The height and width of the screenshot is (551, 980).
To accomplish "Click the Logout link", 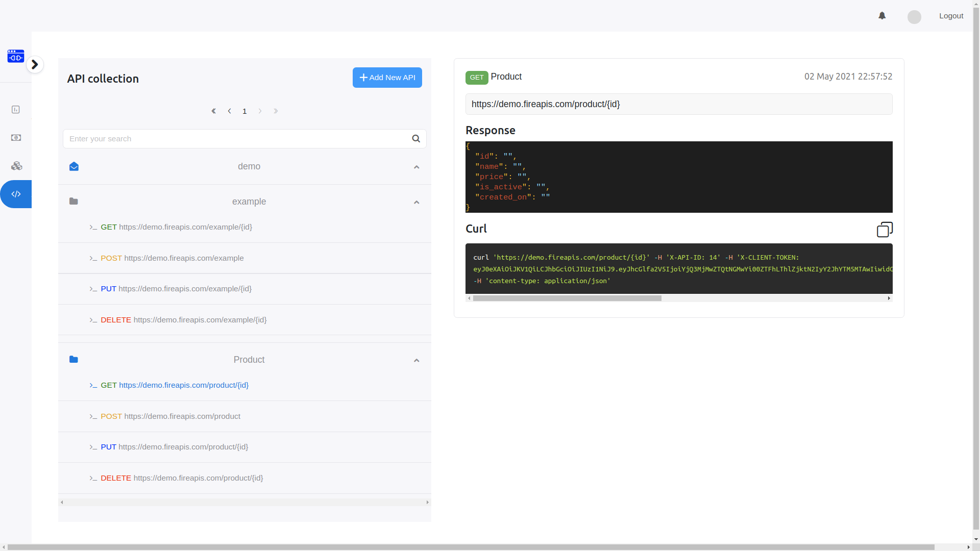I will pos(951,16).
